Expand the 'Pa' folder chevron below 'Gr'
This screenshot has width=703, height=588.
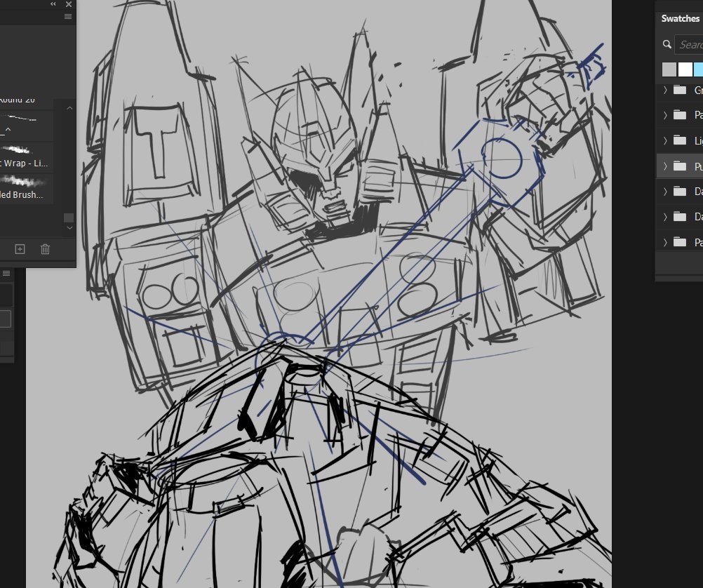(665, 115)
